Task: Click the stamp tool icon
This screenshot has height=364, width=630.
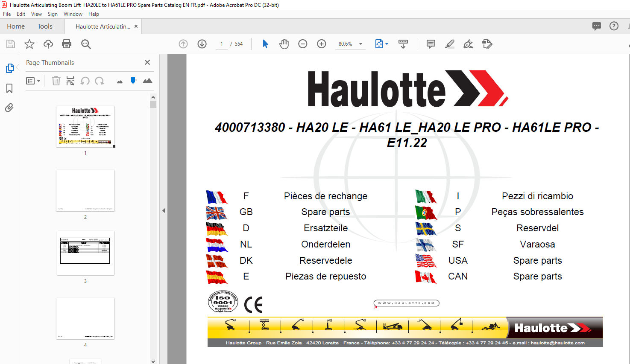Action: click(x=487, y=44)
